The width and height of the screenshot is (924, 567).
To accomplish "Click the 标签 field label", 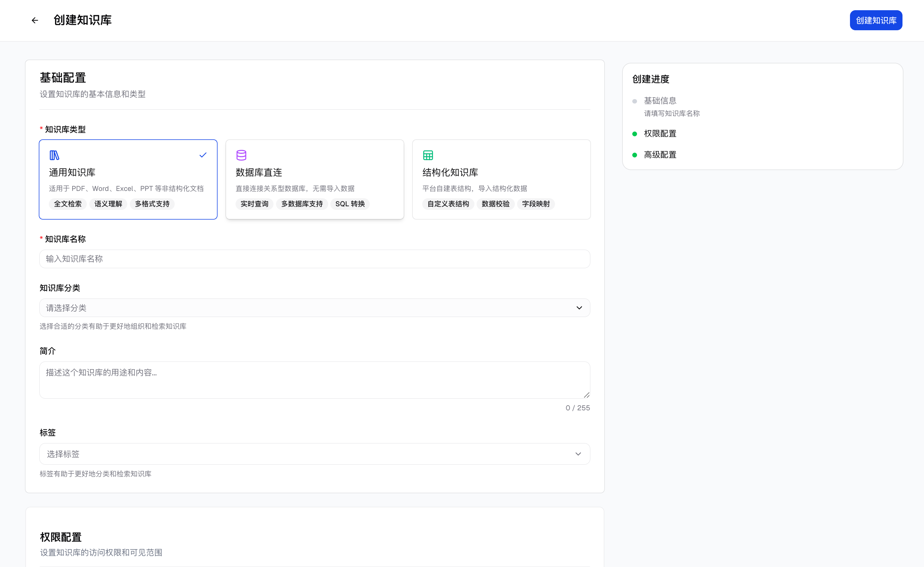I will [48, 433].
